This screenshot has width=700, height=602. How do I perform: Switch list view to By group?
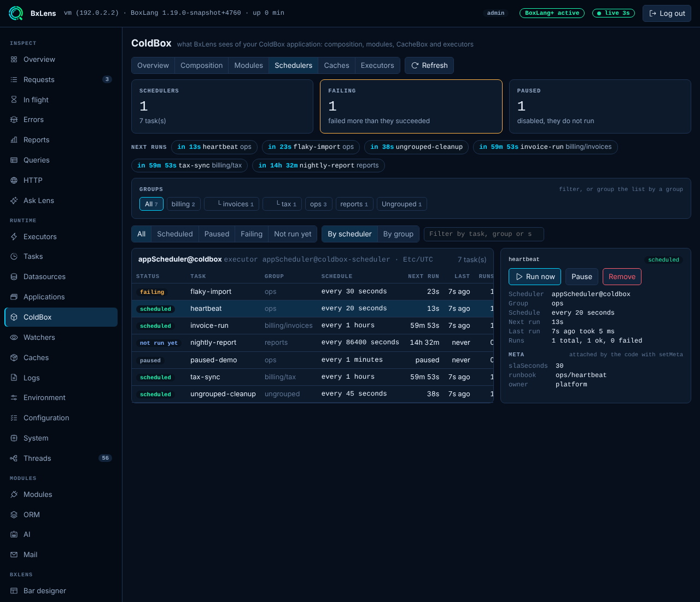coord(398,234)
